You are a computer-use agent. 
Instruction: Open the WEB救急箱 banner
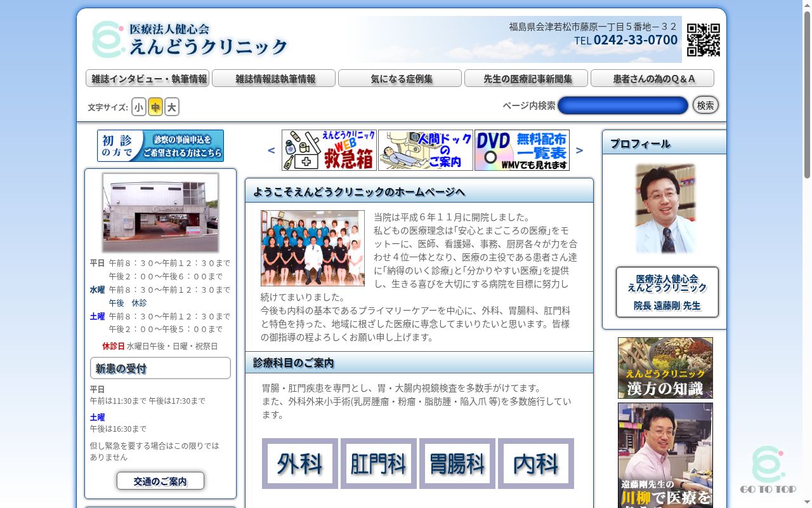pos(329,150)
